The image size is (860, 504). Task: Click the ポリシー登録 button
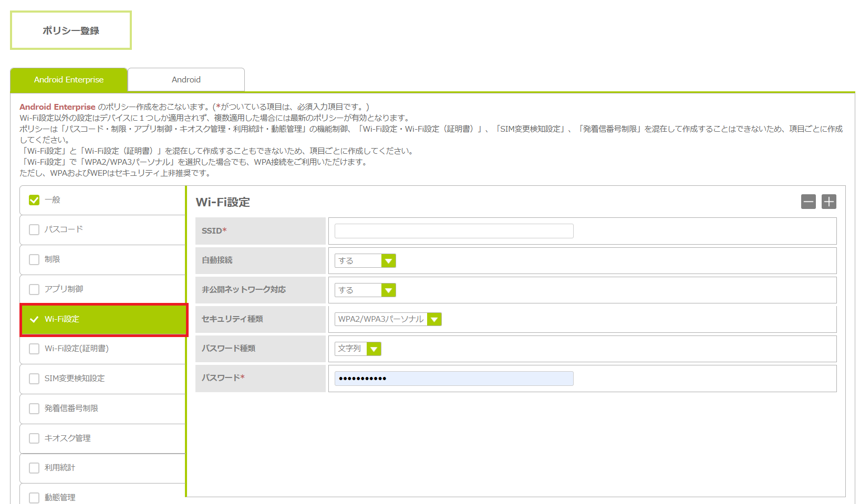(x=71, y=30)
